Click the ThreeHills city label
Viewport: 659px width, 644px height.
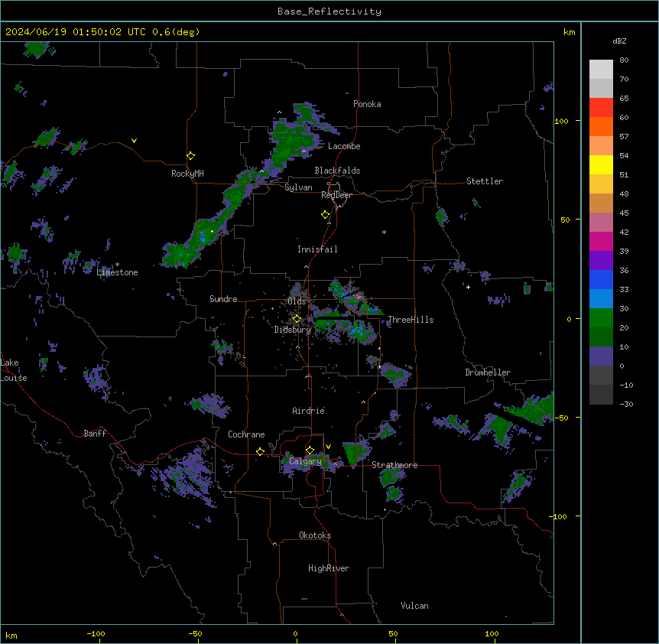(411, 320)
